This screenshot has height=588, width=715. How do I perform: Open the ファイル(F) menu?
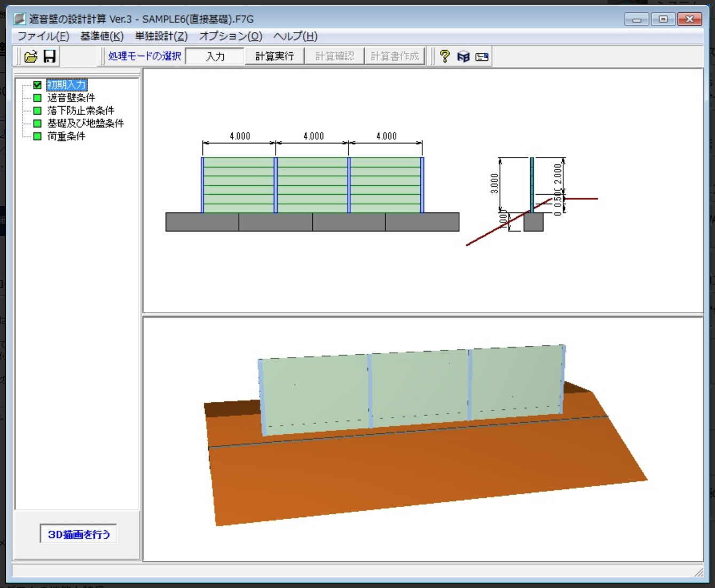(x=43, y=36)
